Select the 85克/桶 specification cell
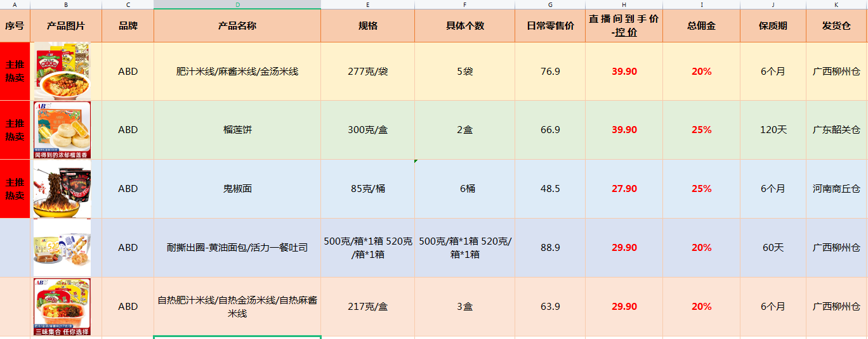Screen dimensions: 868x339 pos(368,189)
